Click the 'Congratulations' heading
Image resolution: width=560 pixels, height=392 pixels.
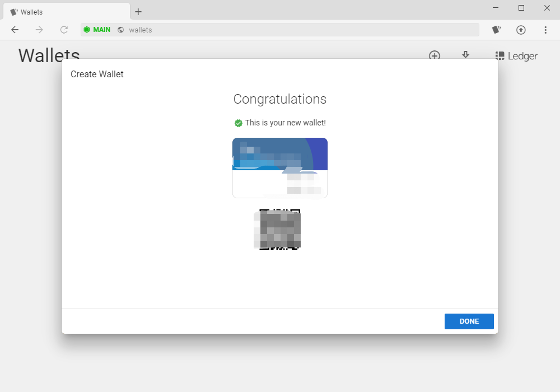pyautogui.click(x=280, y=99)
